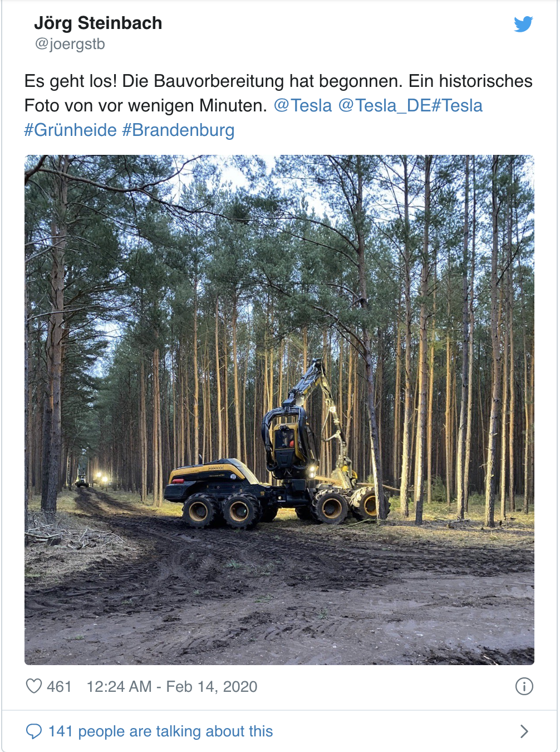This screenshot has width=560, height=752.
Task: Expand the conversation using the right chevron
Action: 524,731
